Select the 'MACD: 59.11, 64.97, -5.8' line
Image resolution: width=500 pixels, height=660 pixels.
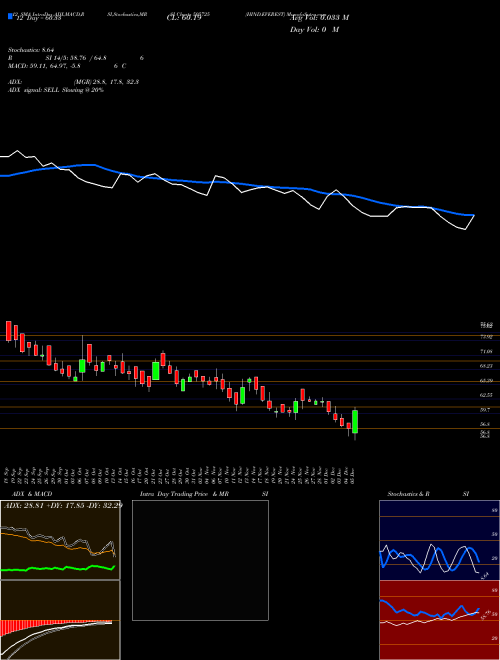[x=45, y=66]
